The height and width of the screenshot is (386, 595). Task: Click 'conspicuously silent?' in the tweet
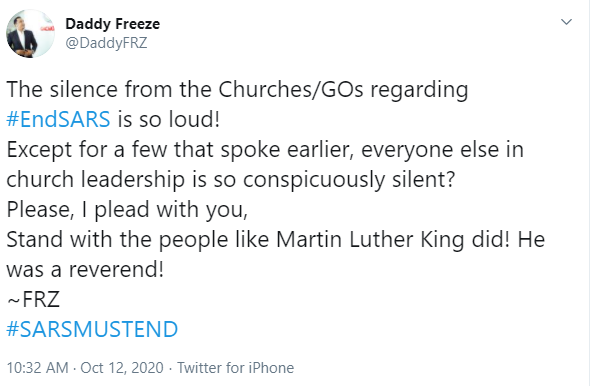click(x=349, y=180)
